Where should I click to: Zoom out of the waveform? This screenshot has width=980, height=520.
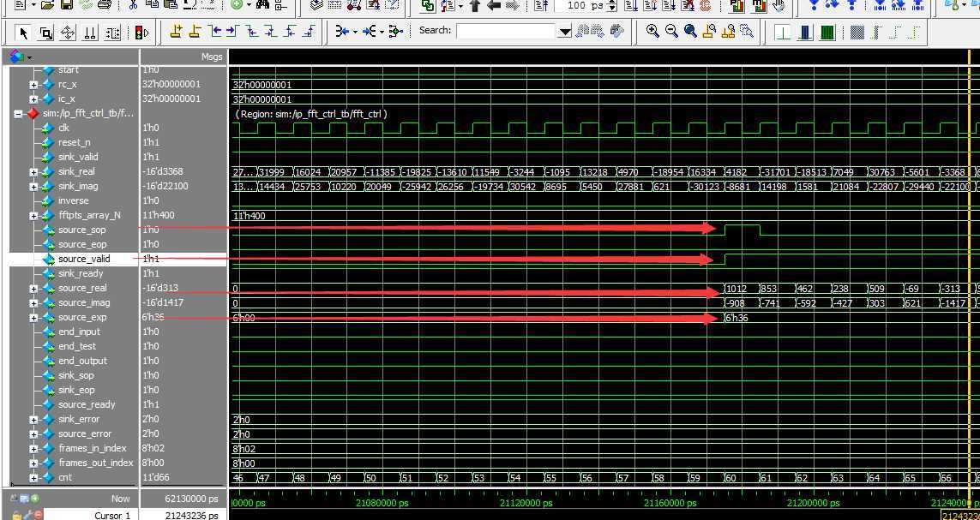[x=672, y=31]
